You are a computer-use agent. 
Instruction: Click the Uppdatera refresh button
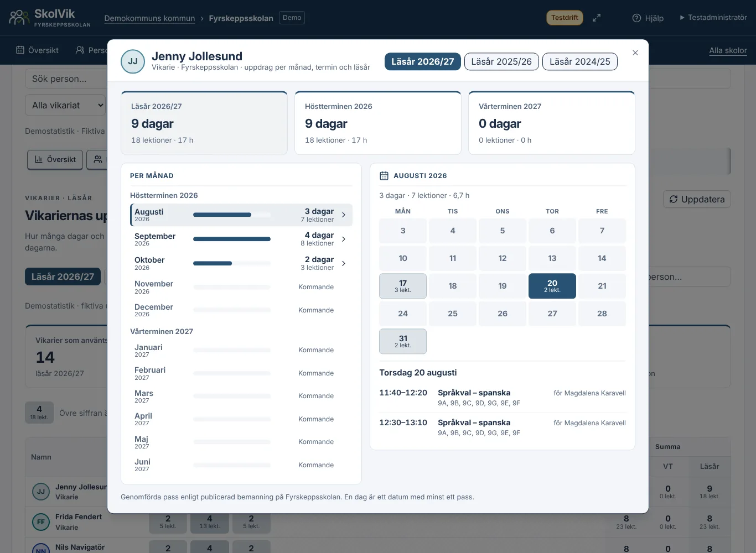pyautogui.click(x=697, y=199)
